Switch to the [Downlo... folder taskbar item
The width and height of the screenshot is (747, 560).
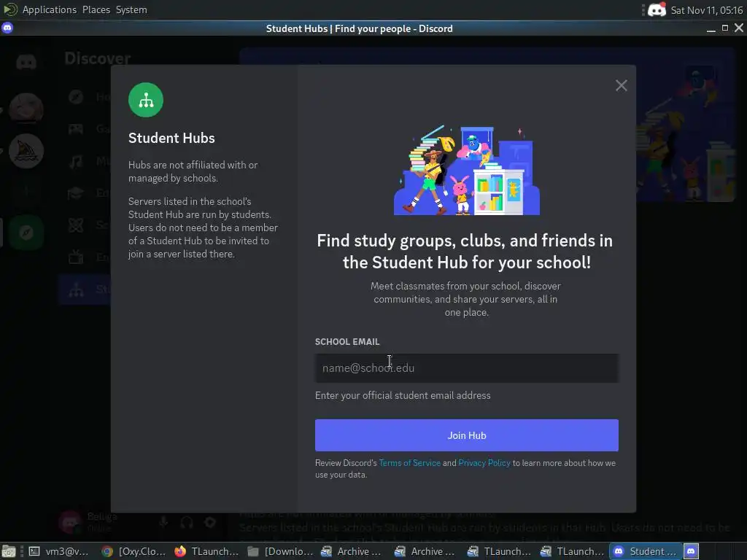click(280, 551)
